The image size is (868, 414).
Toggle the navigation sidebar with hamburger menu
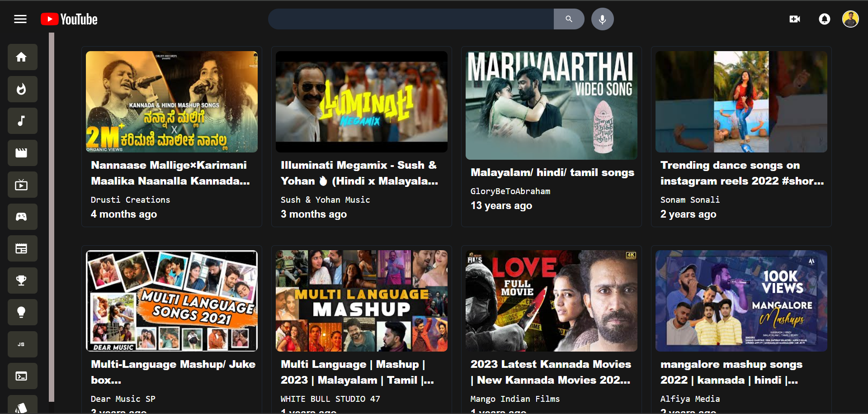20,19
